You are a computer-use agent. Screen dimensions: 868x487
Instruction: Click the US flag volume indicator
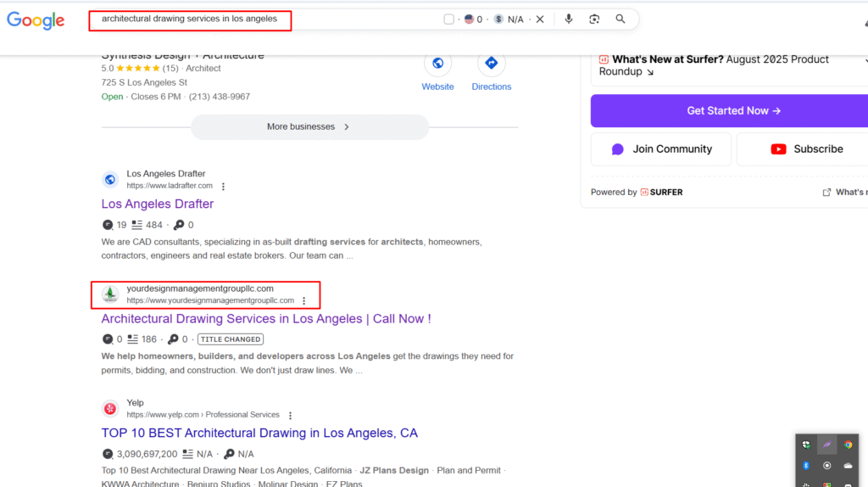[469, 20]
